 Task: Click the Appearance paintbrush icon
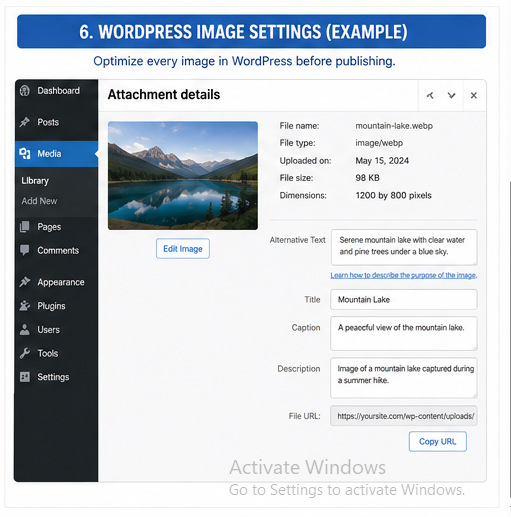point(25,282)
